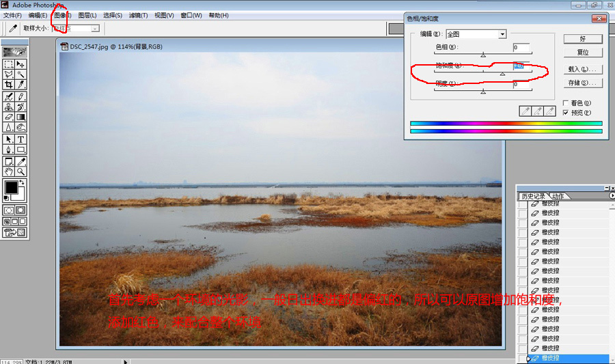This screenshot has height=364, width=615.
Task: Select the Eraser tool in the toolbox
Action: 9,117
